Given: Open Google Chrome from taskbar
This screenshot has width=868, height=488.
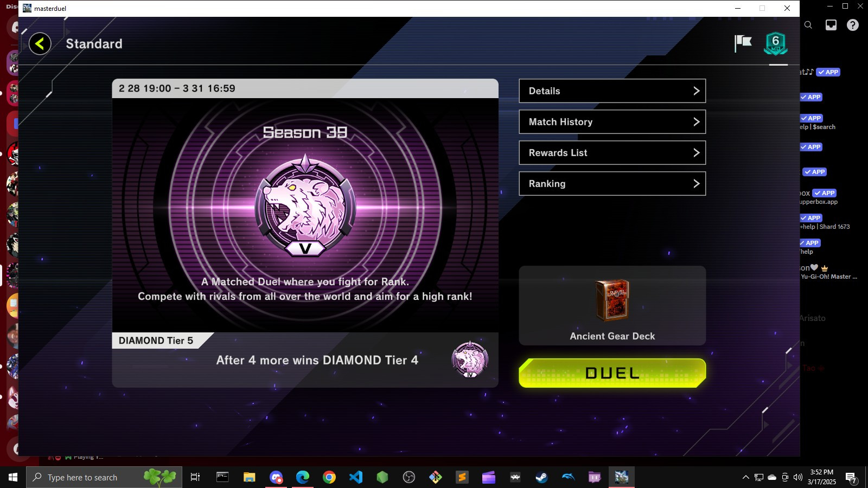Looking at the screenshot, I should click(x=329, y=477).
